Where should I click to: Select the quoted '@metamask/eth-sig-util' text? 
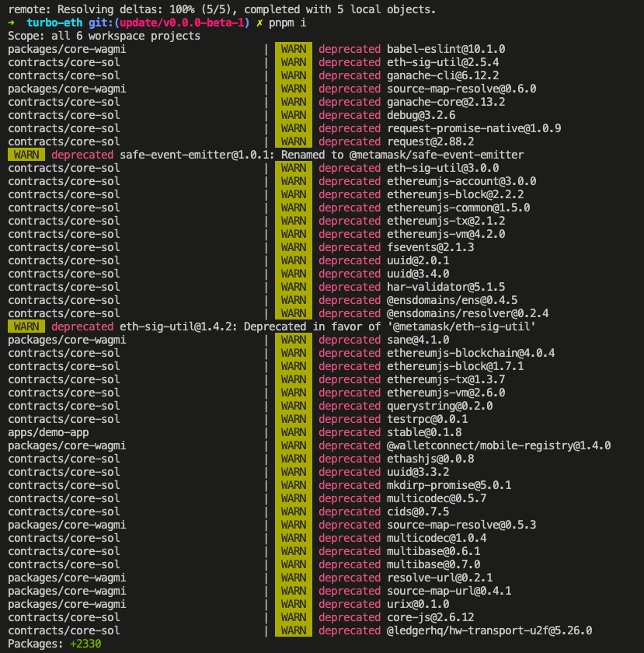point(461,327)
